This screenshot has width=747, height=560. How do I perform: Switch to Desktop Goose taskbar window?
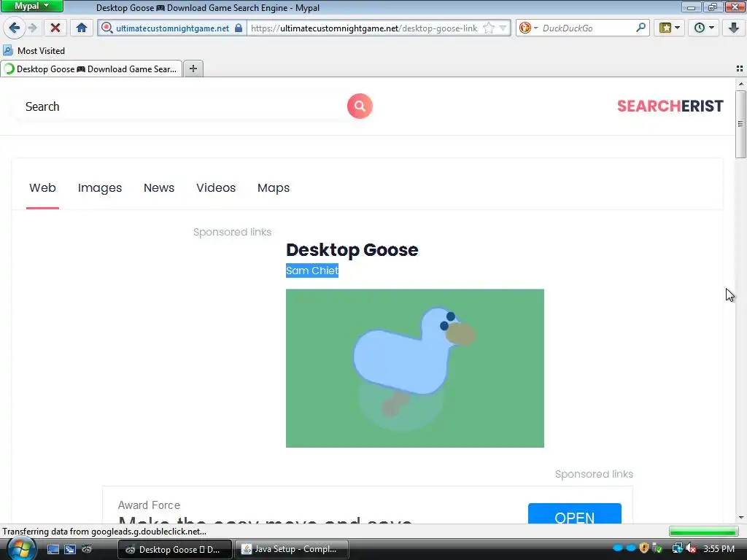point(174,550)
